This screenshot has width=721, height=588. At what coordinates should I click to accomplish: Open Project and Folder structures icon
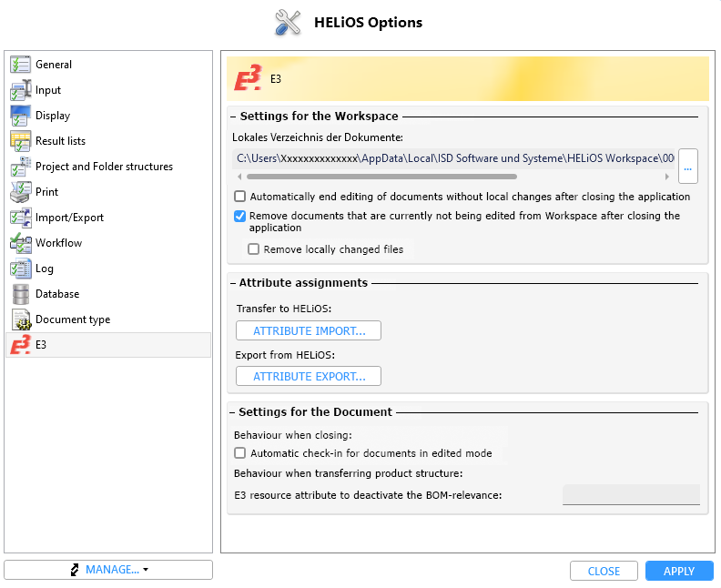[x=20, y=167]
